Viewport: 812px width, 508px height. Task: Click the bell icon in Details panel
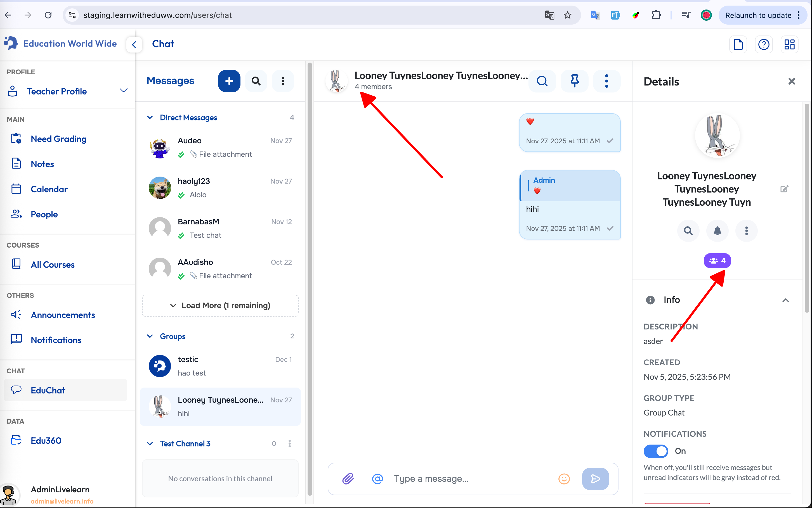click(x=717, y=231)
